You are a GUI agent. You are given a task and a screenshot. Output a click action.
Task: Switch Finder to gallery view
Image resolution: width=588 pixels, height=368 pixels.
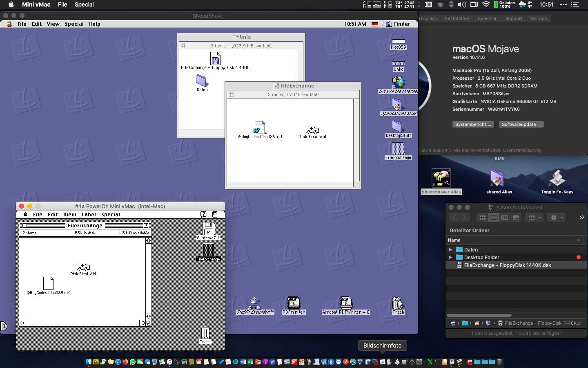tap(516, 218)
